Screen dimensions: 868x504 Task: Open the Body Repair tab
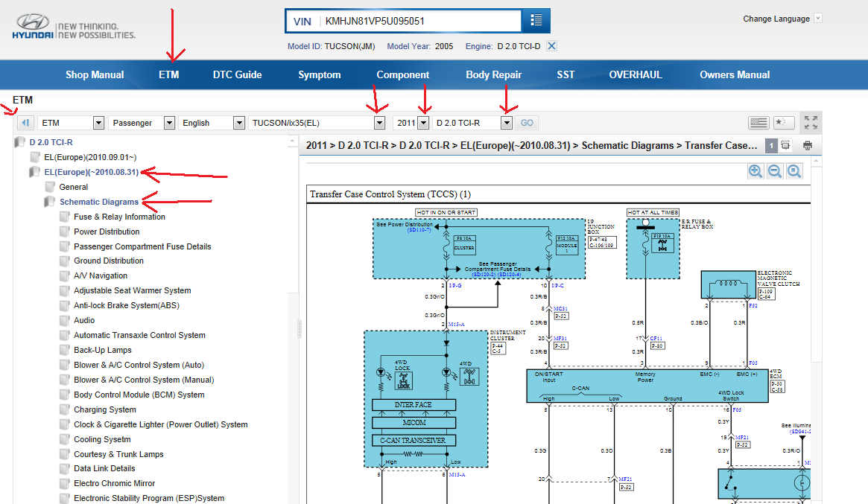[x=494, y=74]
